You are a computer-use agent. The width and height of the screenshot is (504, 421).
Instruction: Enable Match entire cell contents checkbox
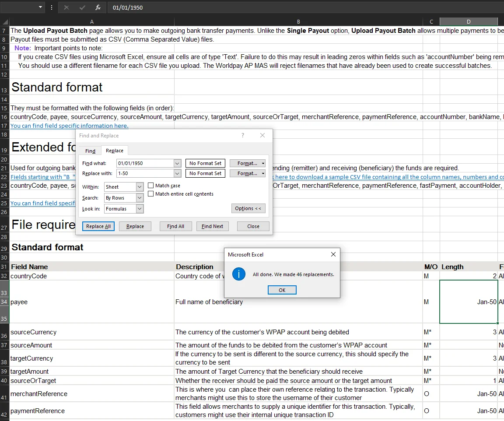click(150, 193)
